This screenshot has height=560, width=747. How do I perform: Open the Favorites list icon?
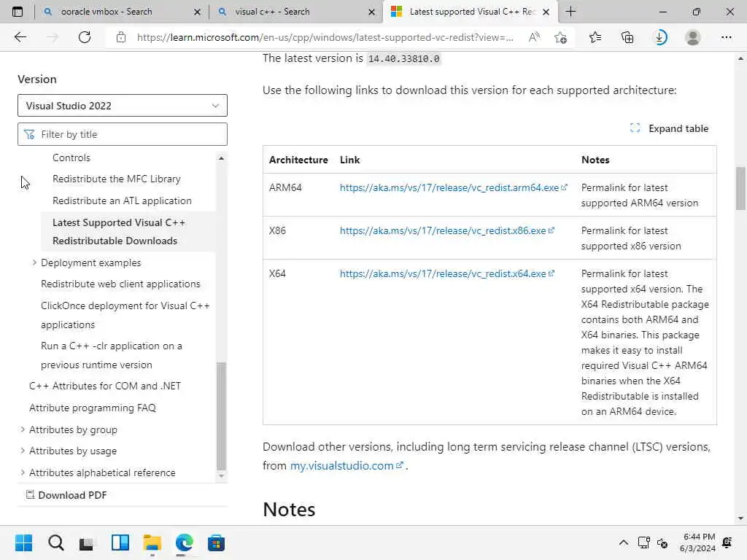coord(595,37)
